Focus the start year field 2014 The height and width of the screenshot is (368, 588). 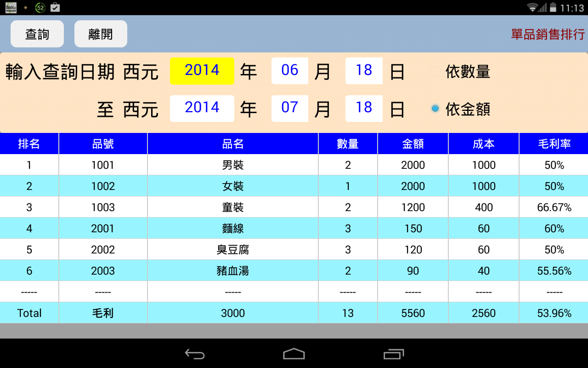[202, 71]
